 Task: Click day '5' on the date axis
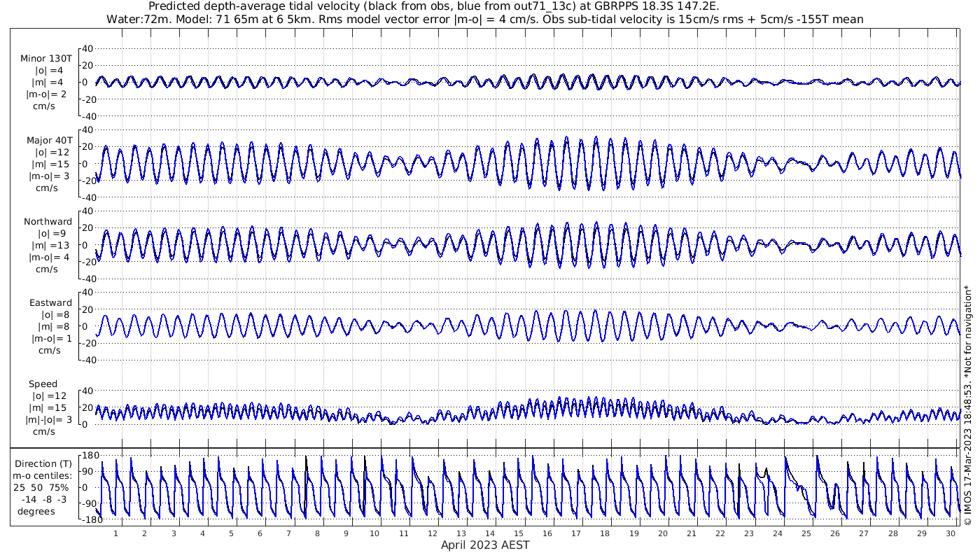(x=231, y=533)
